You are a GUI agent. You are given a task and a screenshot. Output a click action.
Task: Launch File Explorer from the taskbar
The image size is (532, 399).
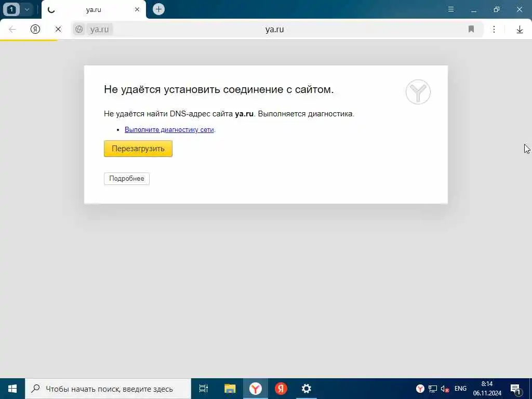(230, 389)
